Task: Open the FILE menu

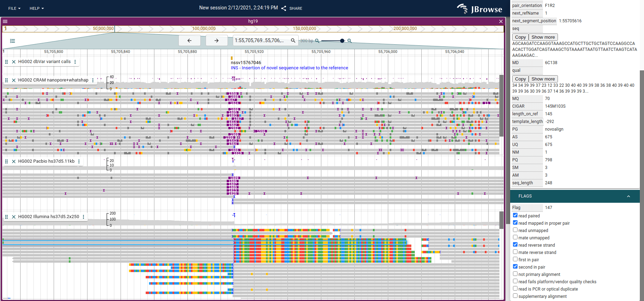Action: (x=14, y=8)
